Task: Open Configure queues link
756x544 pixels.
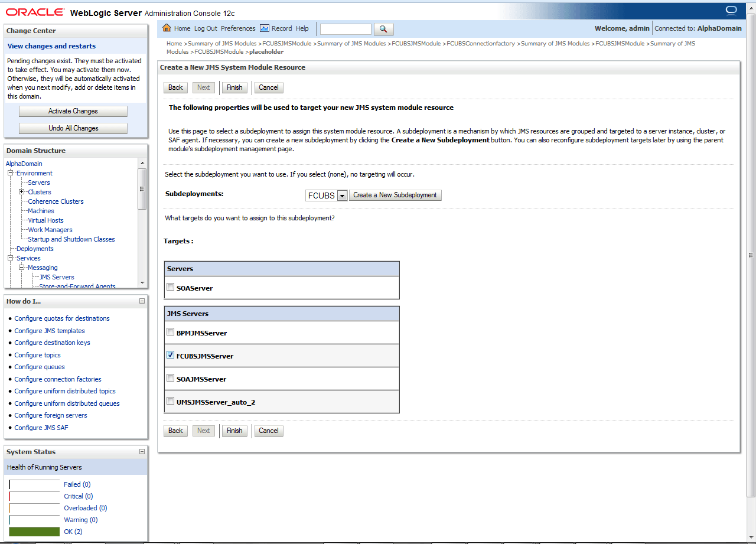Action: [x=40, y=367]
